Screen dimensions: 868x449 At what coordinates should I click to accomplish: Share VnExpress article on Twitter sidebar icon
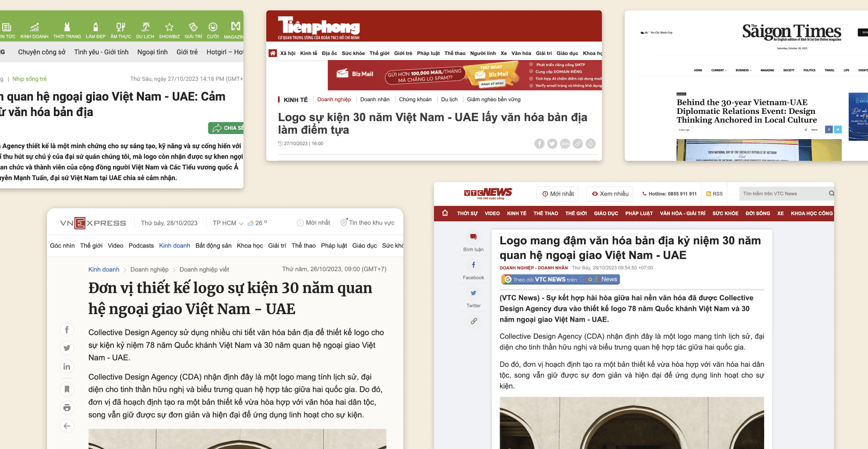(x=67, y=348)
